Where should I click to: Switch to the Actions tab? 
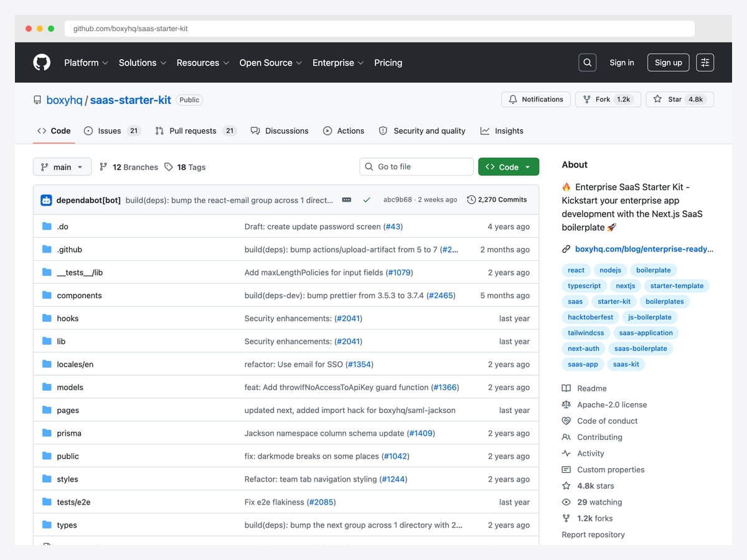(x=344, y=131)
